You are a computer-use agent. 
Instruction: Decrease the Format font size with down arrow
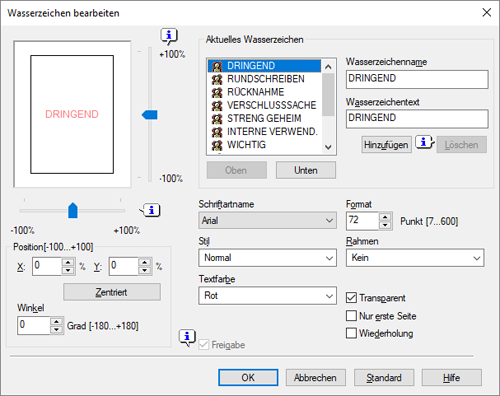pos(385,225)
